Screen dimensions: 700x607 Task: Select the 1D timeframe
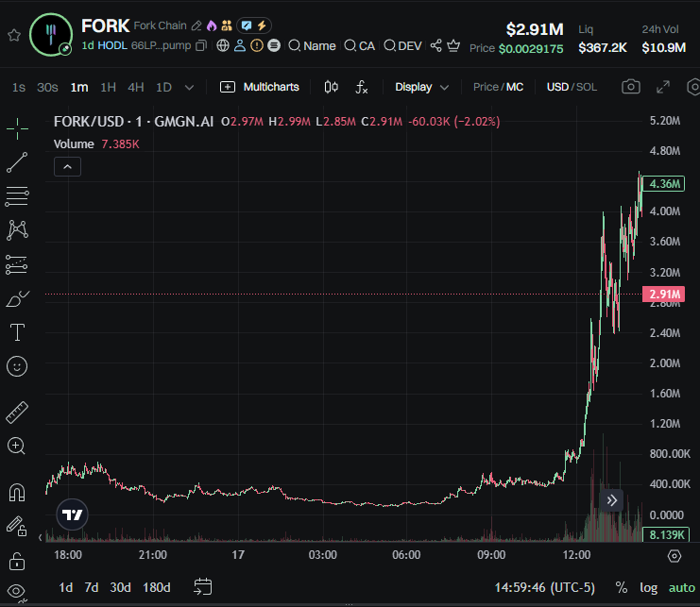[x=163, y=88]
